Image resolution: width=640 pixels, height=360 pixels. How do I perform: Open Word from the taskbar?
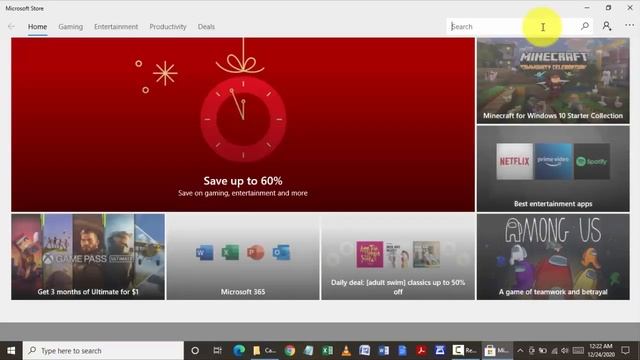(x=384, y=351)
